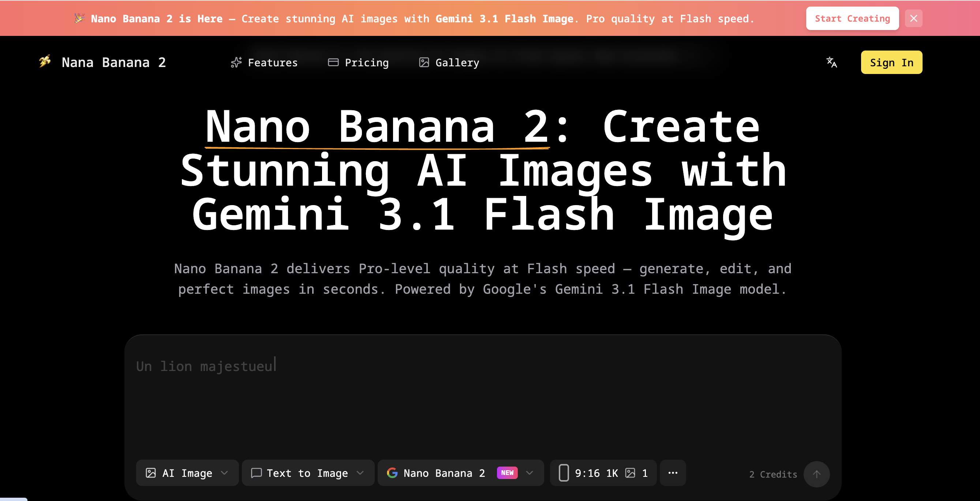The height and width of the screenshot is (501, 980).
Task: Open the Pricing menu item
Action: coord(358,62)
